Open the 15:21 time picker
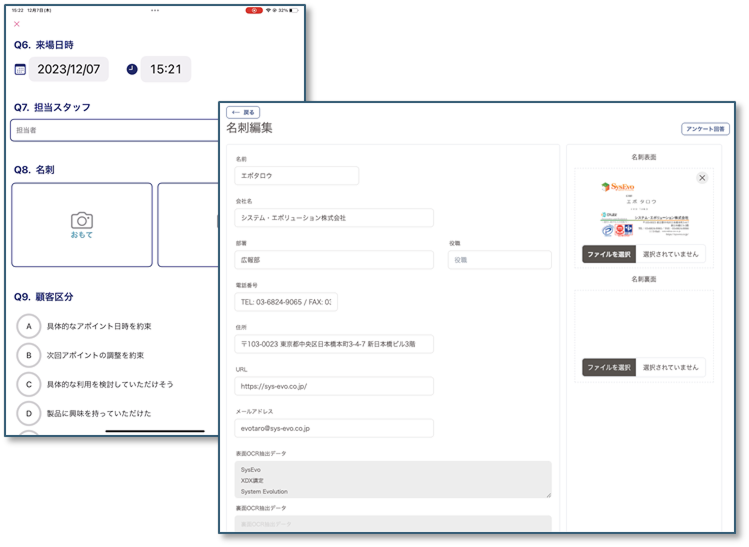 click(165, 69)
